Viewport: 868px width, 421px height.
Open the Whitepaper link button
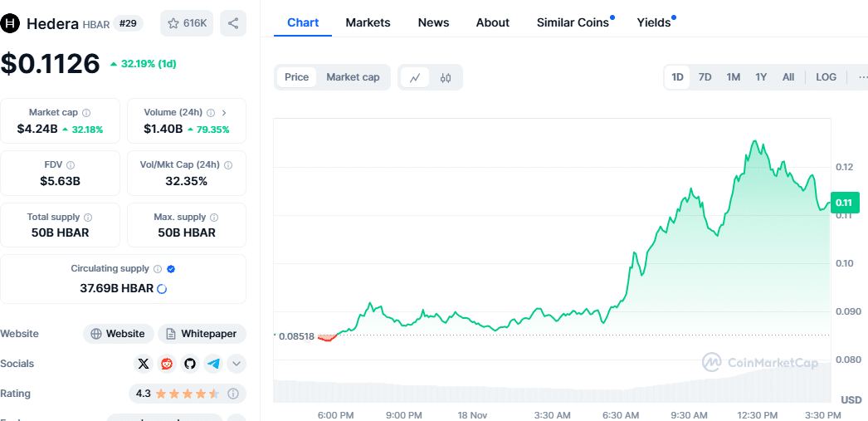point(202,334)
